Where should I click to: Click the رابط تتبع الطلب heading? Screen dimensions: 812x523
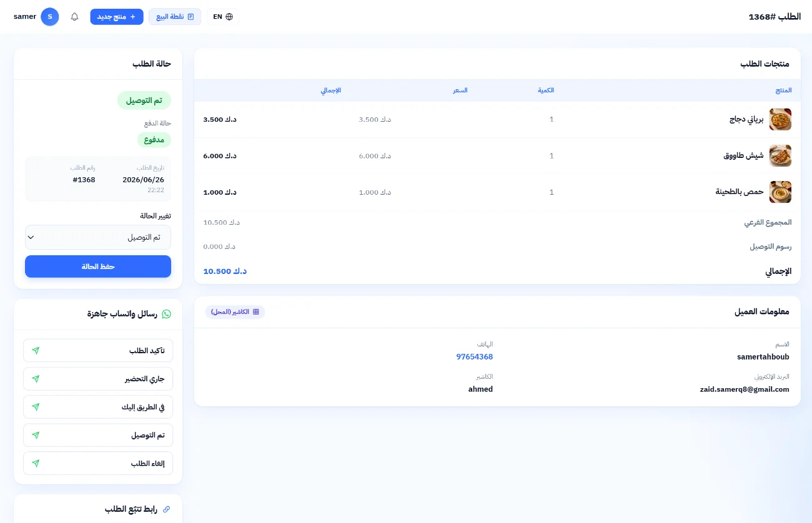[x=131, y=509]
